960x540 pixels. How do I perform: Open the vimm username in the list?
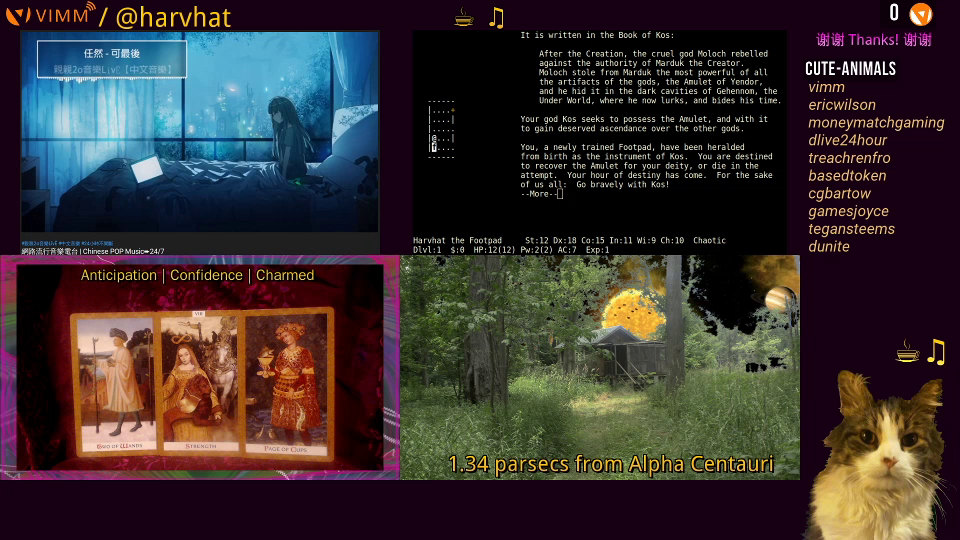click(x=826, y=87)
